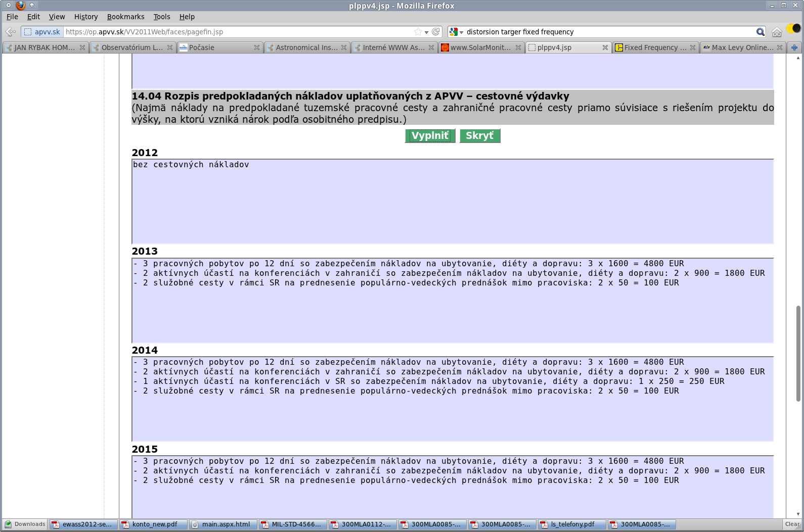Viewport: 804px width, 532px height.
Task: Click the Home icon in the toolbar
Action: (777, 32)
